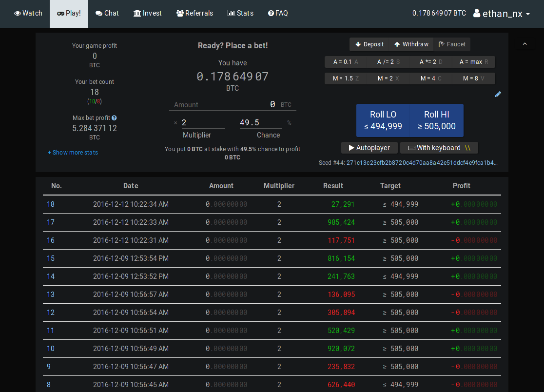Click the result 985,424 cell

(x=341, y=222)
